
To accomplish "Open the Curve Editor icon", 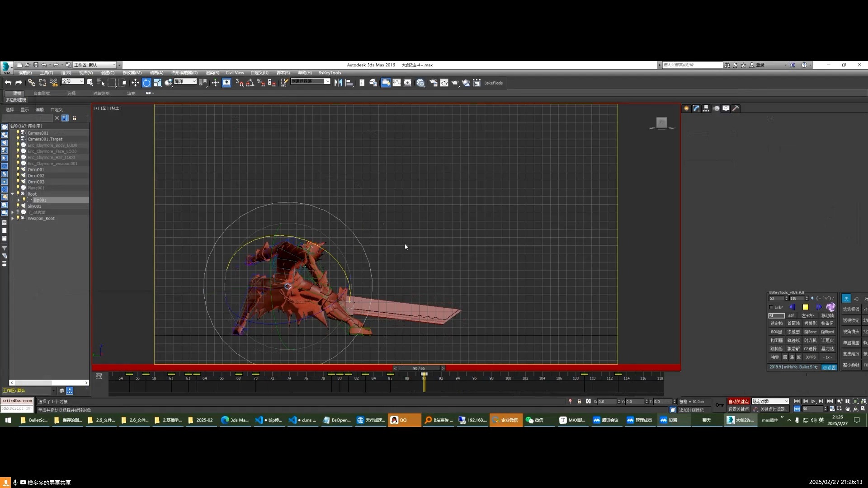I will (x=396, y=83).
